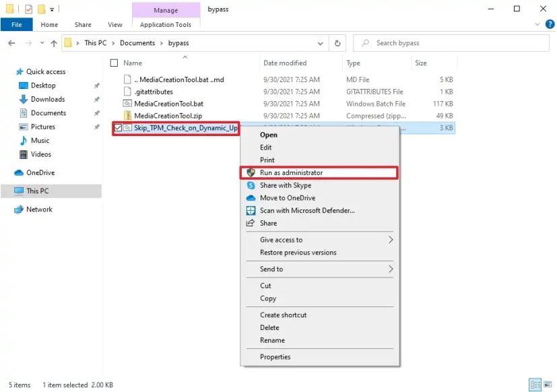Click the Documents breadcrumb in address bar
Screen dimensions: 557x392
[137, 43]
